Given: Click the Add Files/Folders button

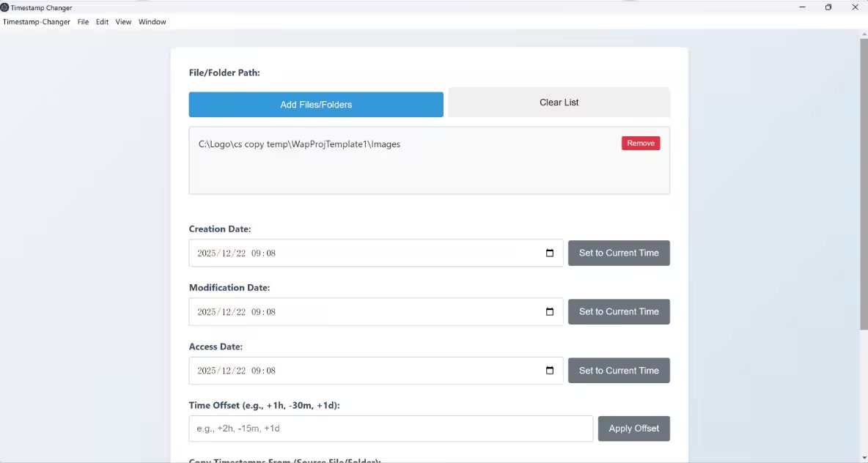Looking at the screenshot, I should pos(316,105).
